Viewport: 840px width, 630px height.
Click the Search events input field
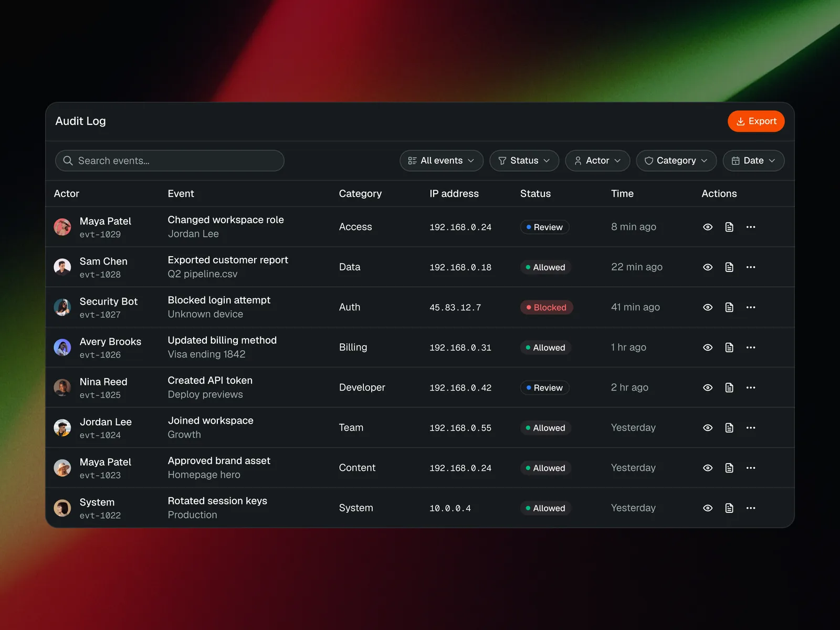click(170, 161)
